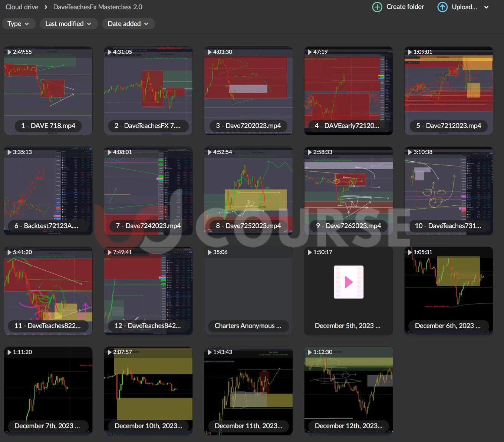Viewport: 504px width, 442px height.
Task: Expand the chevron next to Upload
Action: [486, 7]
